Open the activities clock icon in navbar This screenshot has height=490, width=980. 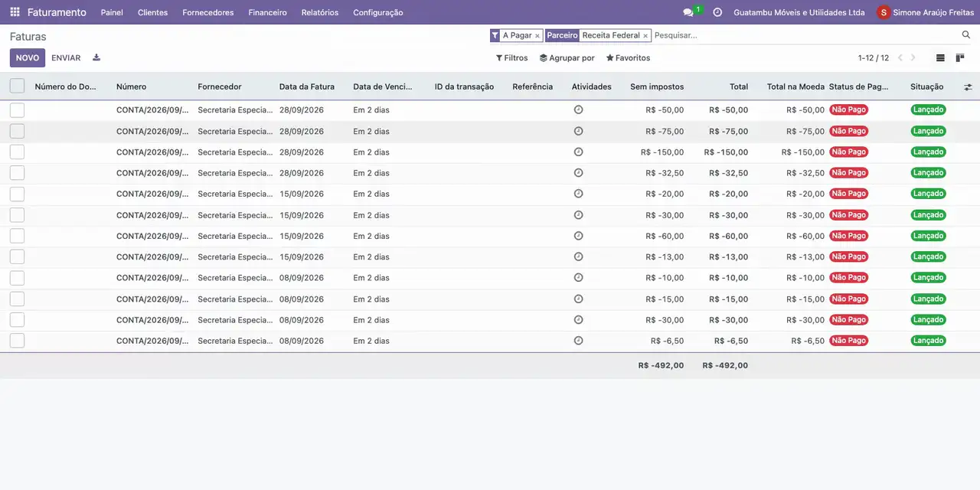pos(717,12)
